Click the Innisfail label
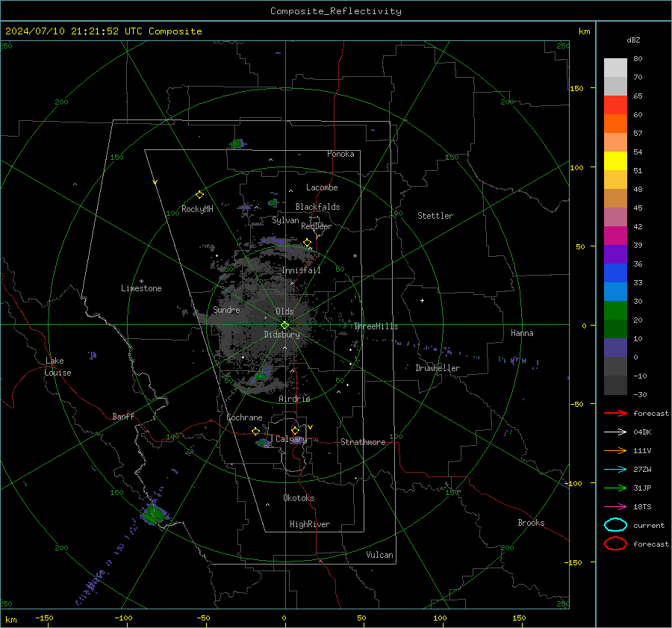Screen dimensions: 672x628 click(301, 270)
